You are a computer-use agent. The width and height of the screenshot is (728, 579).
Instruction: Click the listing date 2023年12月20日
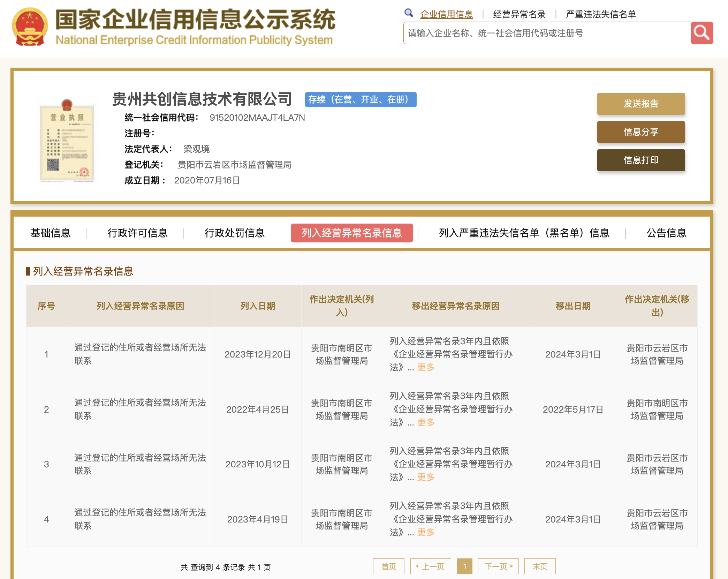(x=258, y=354)
